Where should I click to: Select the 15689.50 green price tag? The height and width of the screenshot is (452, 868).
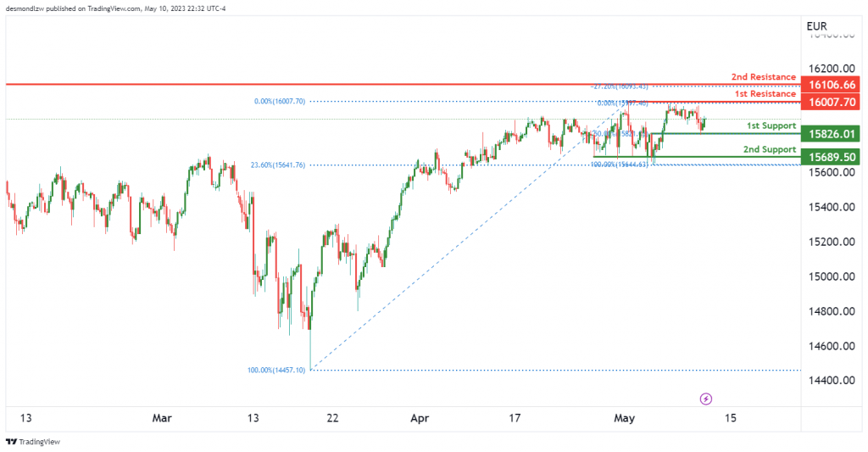(x=831, y=157)
